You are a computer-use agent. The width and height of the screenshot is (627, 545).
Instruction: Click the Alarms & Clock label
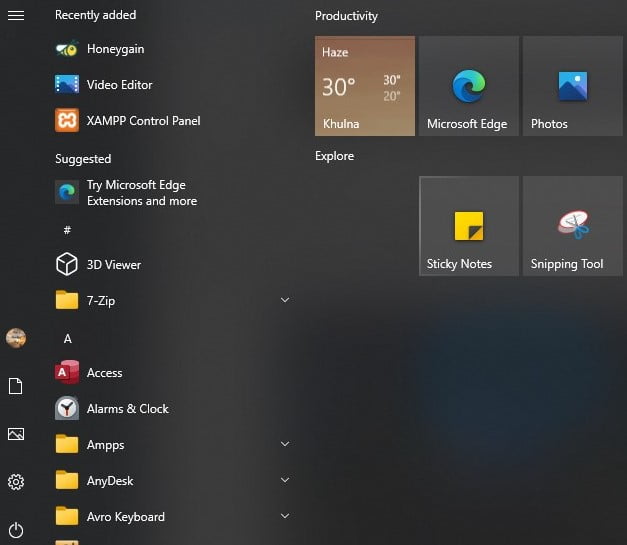click(128, 409)
